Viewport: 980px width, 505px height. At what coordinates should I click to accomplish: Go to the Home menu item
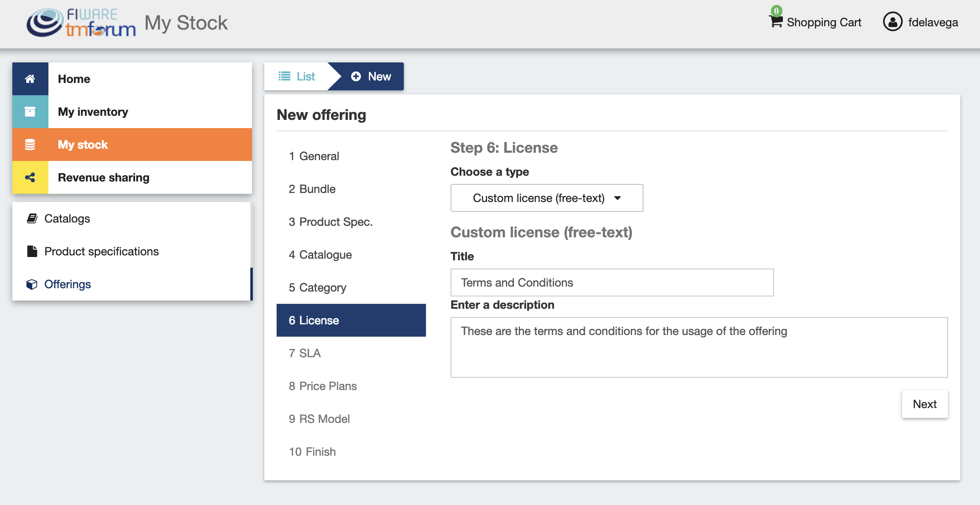point(132,79)
